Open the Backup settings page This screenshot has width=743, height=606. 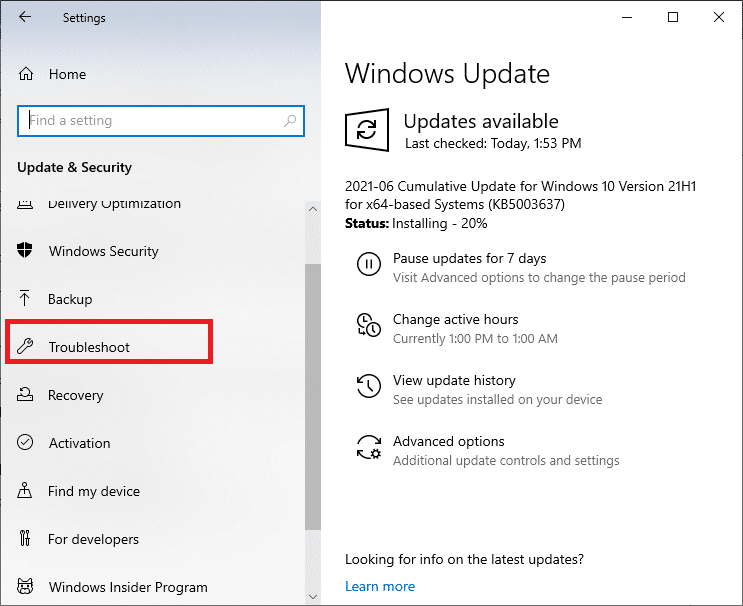[70, 299]
